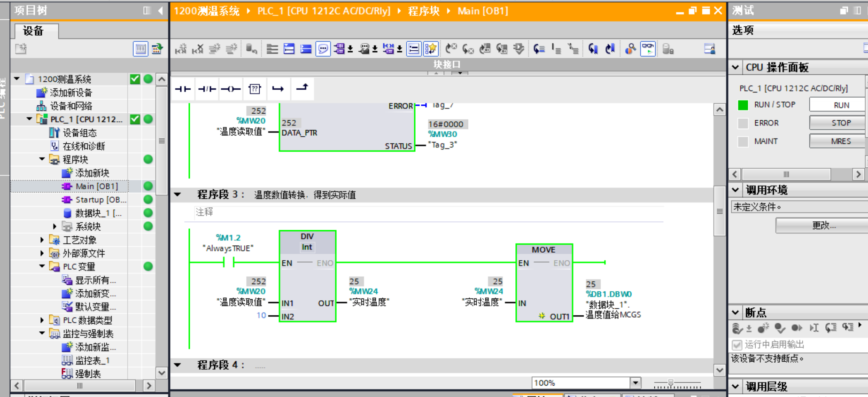The image size is (868, 397).
Task: Insert a normally open contact
Action: (x=183, y=89)
